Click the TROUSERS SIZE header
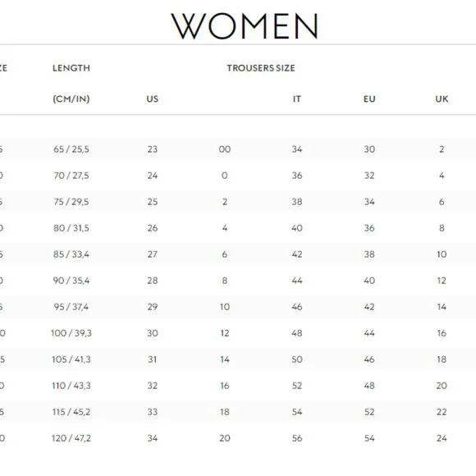 pos(261,68)
